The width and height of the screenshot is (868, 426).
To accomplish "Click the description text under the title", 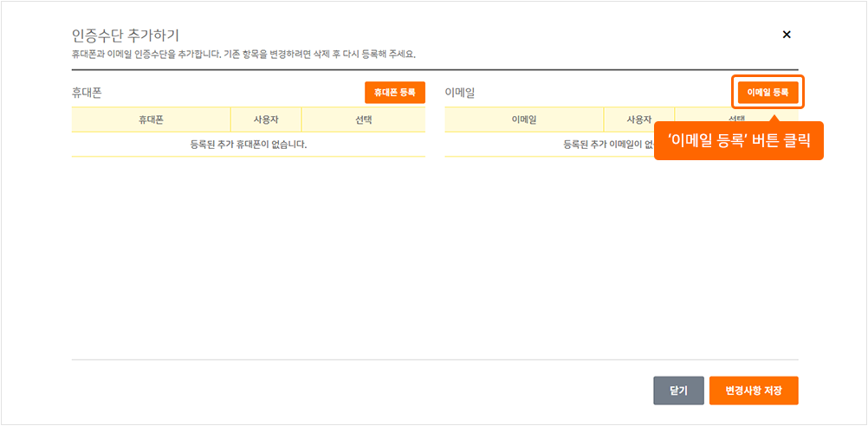I will point(243,55).
